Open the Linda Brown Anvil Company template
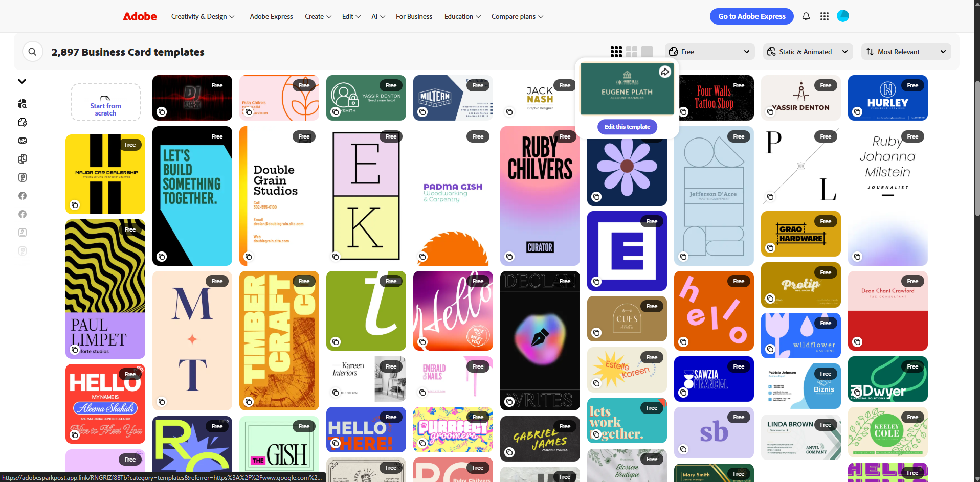The height and width of the screenshot is (482, 980). click(x=801, y=438)
